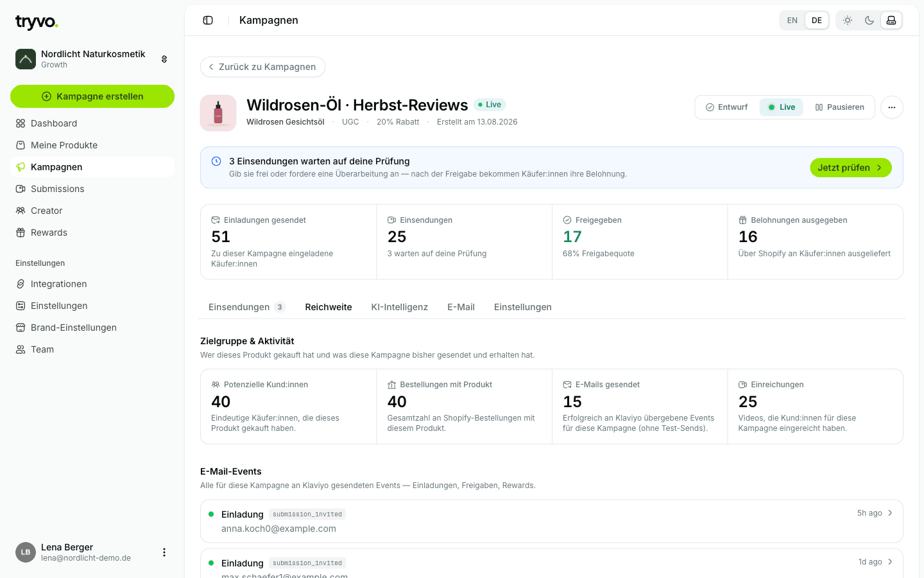Screen dimensions: 924x578
Task: Open the Rewards section
Action: (x=92, y=232)
